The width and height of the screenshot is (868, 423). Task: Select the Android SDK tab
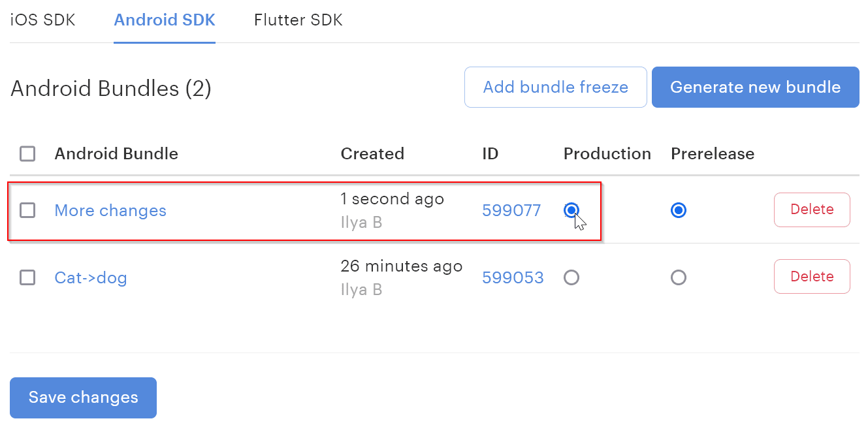point(165,20)
